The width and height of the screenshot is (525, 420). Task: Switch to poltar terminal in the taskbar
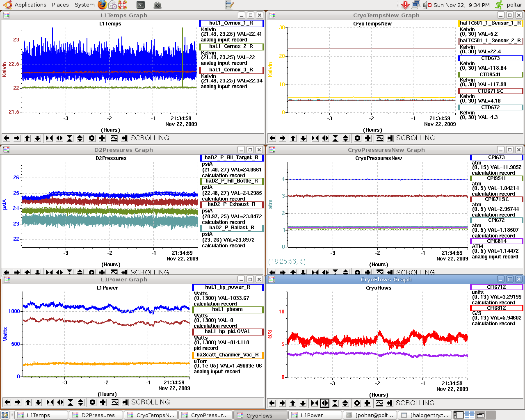pos(370,415)
